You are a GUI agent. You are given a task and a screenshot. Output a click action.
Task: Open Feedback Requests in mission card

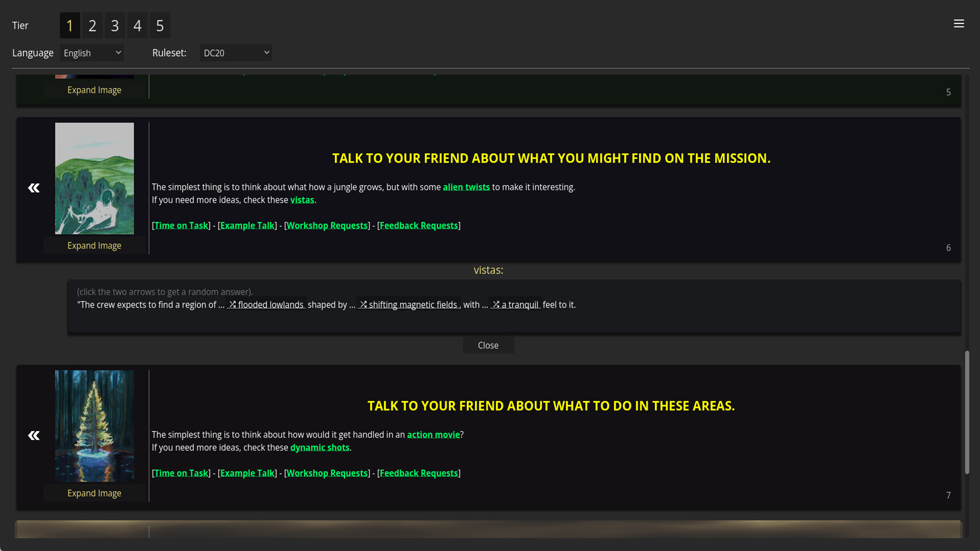[419, 226]
